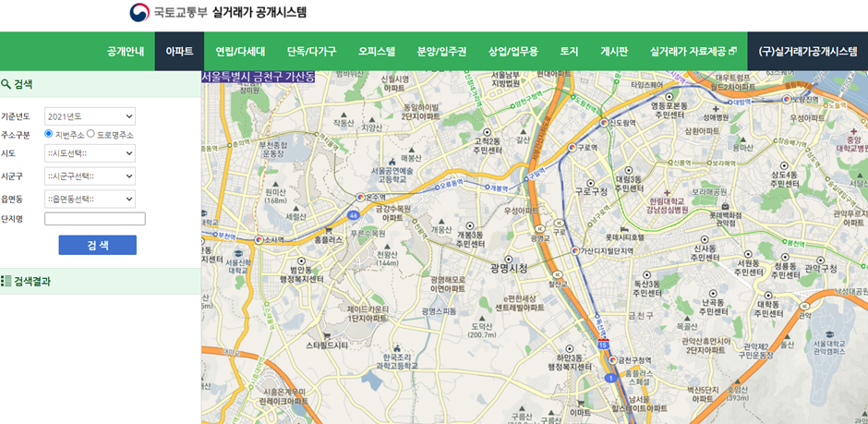Click the magnifier icon beside 검색 heading
The width and height of the screenshot is (868, 424).
pos(6,84)
